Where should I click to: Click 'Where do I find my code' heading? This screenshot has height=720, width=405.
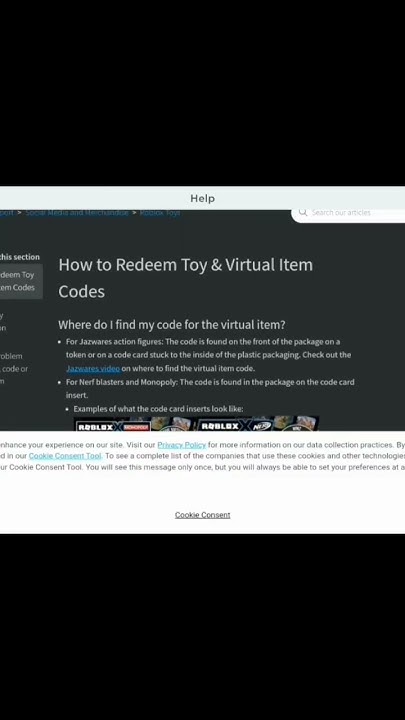[x=172, y=325]
